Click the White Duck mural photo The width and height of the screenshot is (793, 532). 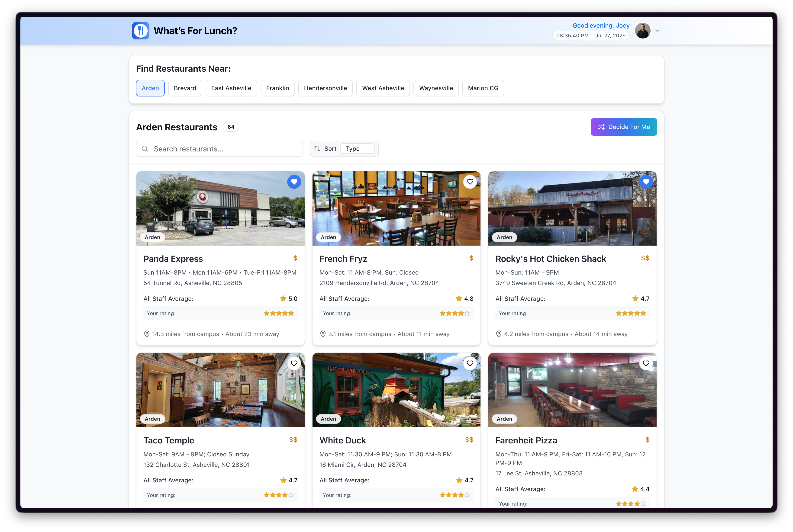(396, 390)
